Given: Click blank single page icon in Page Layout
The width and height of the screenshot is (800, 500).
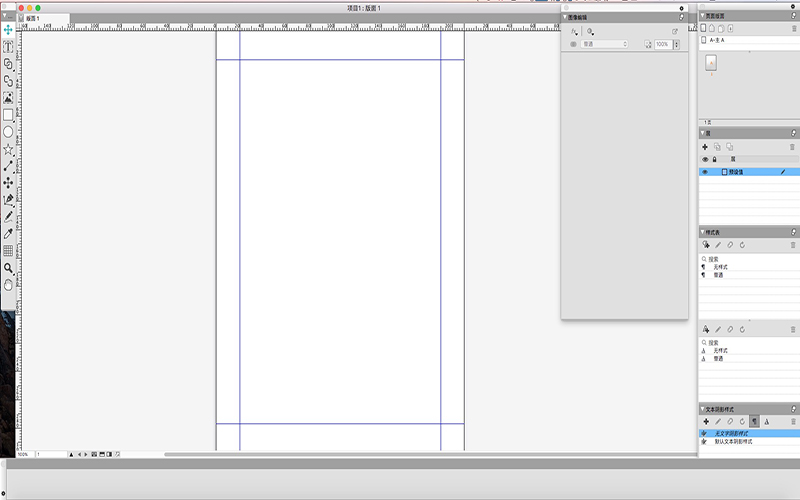Looking at the screenshot, I should (x=704, y=28).
